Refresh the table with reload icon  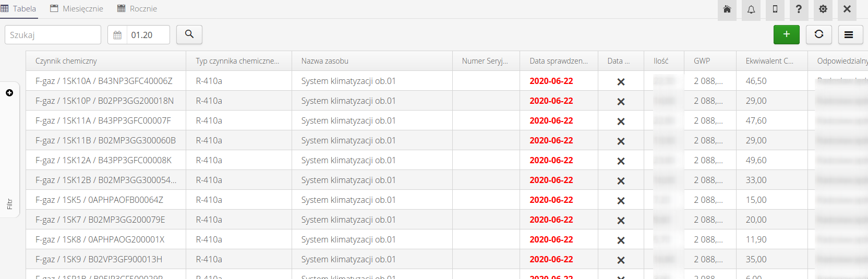point(819,34)
